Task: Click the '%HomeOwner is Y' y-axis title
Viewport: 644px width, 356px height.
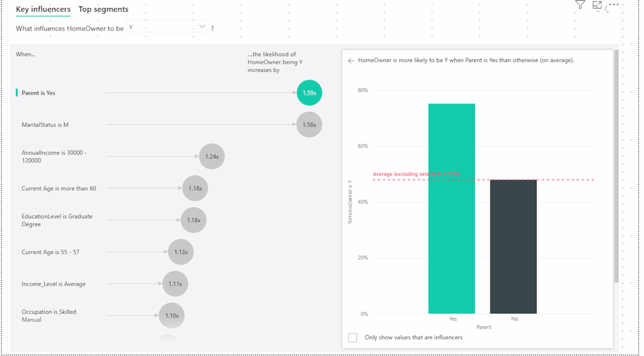Action: (350, 201)
